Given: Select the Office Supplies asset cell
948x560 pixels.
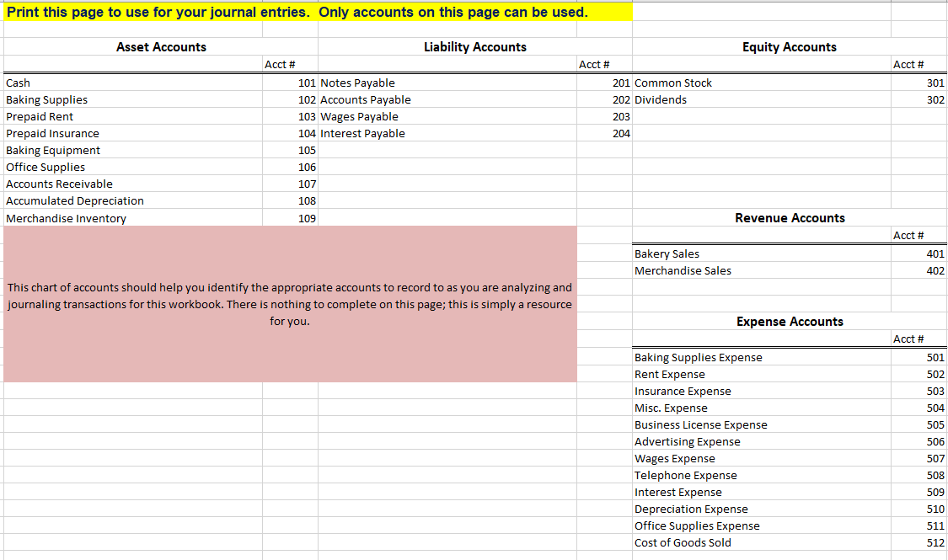Looking at the screenshot, I should [133, 168].
